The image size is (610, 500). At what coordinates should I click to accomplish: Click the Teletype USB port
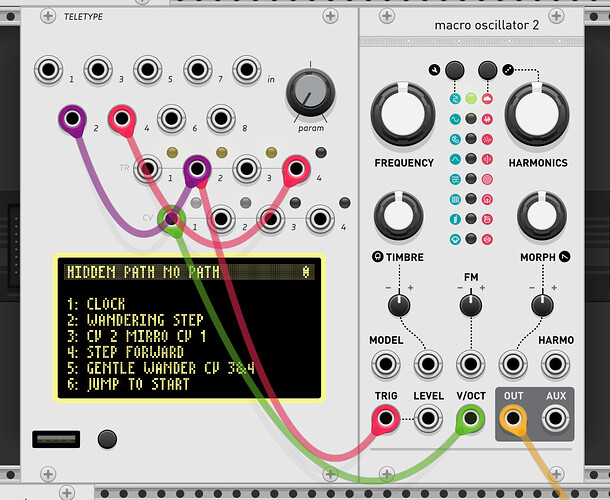[47, 439]
